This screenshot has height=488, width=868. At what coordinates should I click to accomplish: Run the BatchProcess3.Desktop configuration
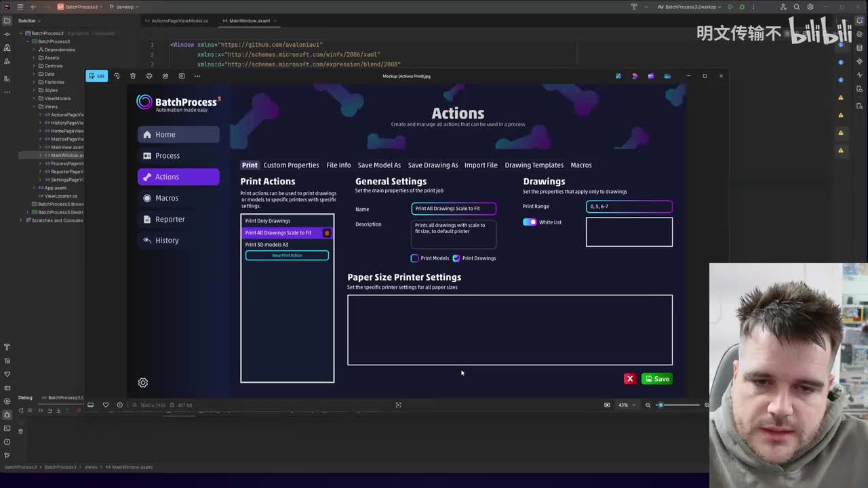click(x=730, y=7)
